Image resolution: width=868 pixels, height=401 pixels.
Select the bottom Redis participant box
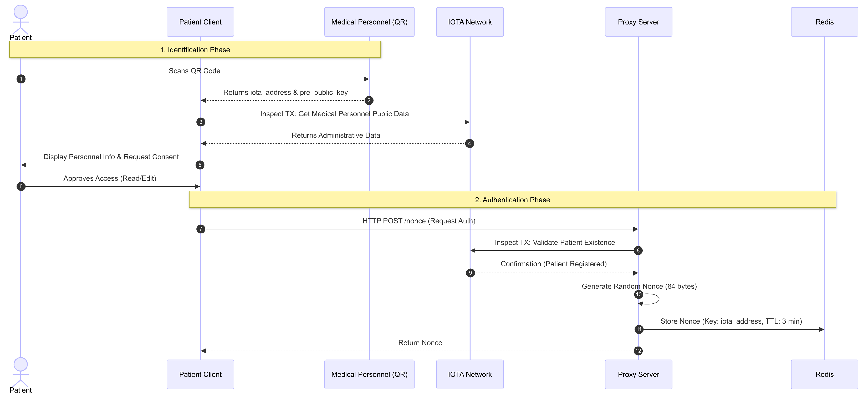824,374
